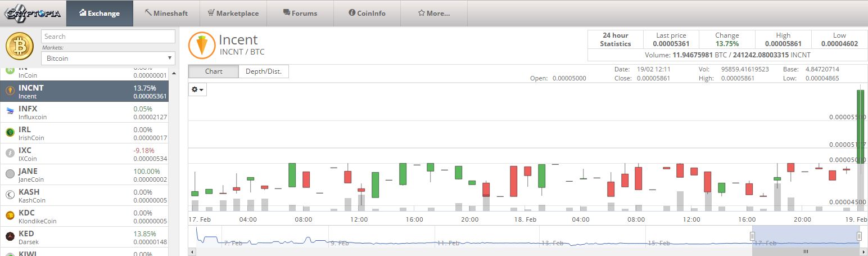The image size is (868, 256).
Task: Click the Incent coin icon in list
Action: (10, 91)
